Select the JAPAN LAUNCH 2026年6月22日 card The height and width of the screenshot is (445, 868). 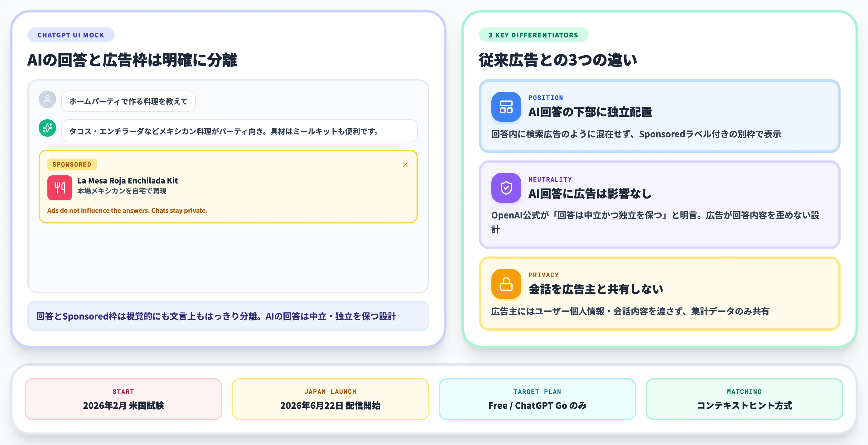click(330, 399)
